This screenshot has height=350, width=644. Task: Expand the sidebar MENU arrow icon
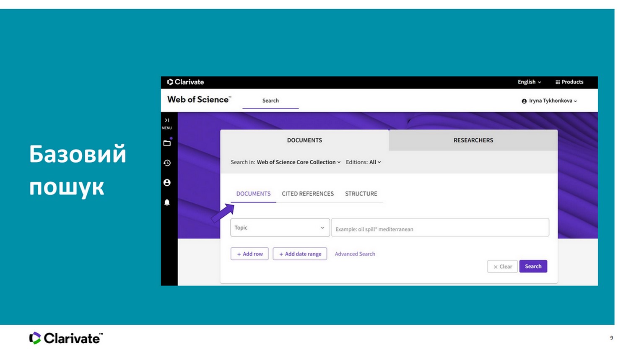click(x=167, y=121)
